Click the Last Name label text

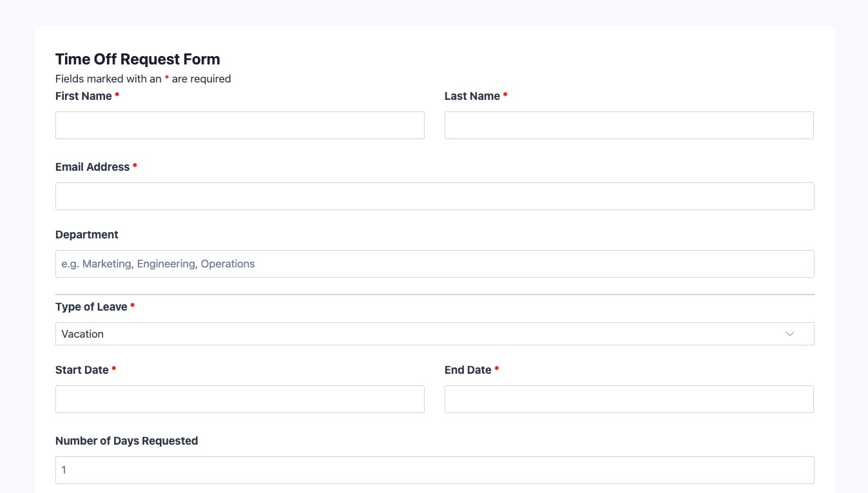(x=472, y=96)
